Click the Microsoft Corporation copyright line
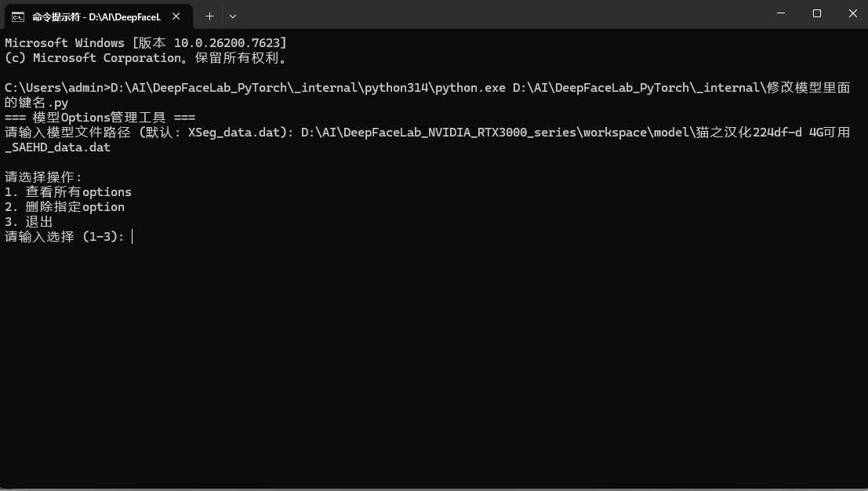This screenshot has height=491, width=868. pos(146,58)
